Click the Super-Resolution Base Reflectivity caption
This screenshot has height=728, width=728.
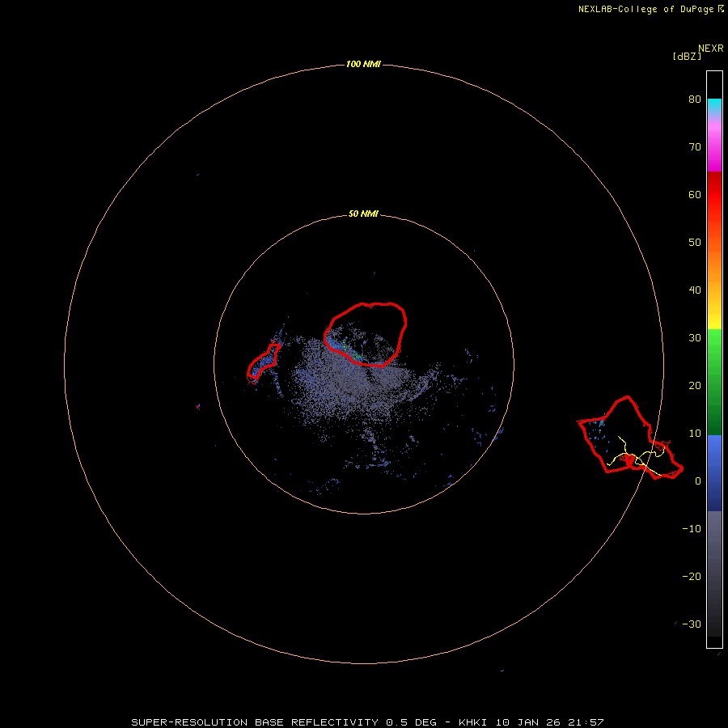pos(367,722)
